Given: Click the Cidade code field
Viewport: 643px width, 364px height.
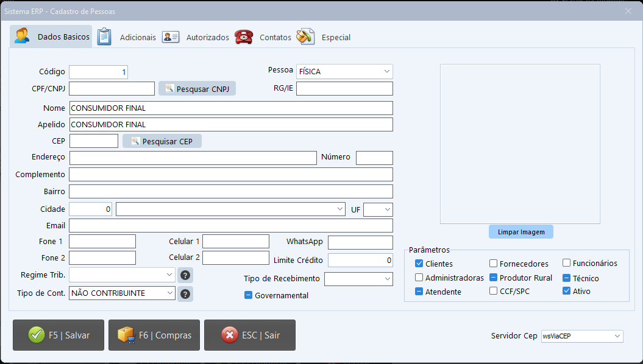Looking at the screenshot, I should coord(91,209).
